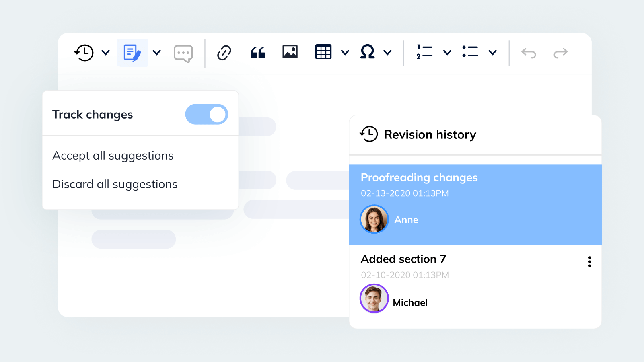Click the redo arrow
The height and width of the screenshot is (362, 644).
point(561,53)
